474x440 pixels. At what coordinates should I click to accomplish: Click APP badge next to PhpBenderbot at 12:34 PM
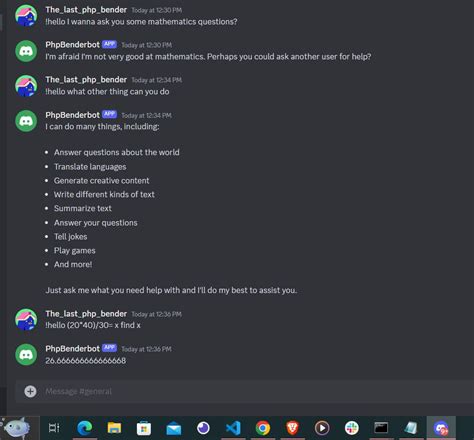tap(109, 114)
